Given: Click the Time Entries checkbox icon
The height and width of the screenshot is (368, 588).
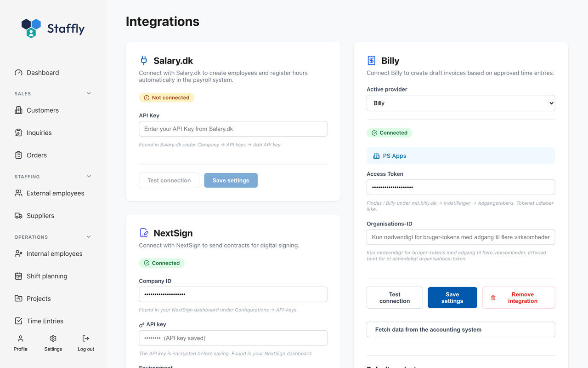Looking at the screenshot, I should click(18, 321).
